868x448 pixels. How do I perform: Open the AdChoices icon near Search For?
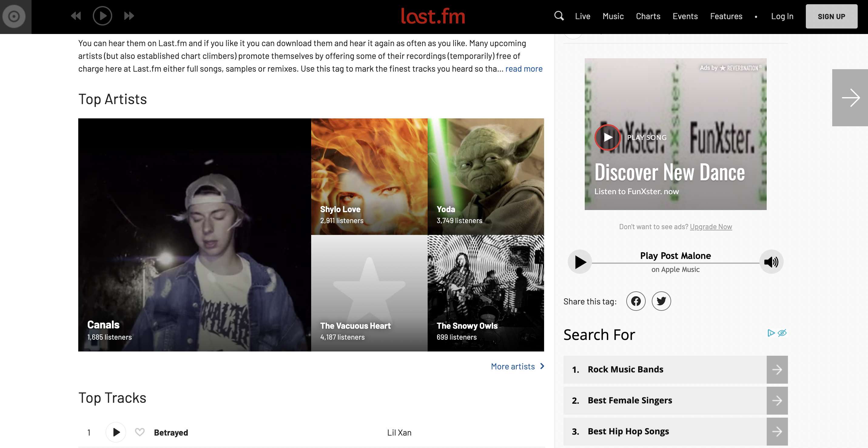point(772,333)
